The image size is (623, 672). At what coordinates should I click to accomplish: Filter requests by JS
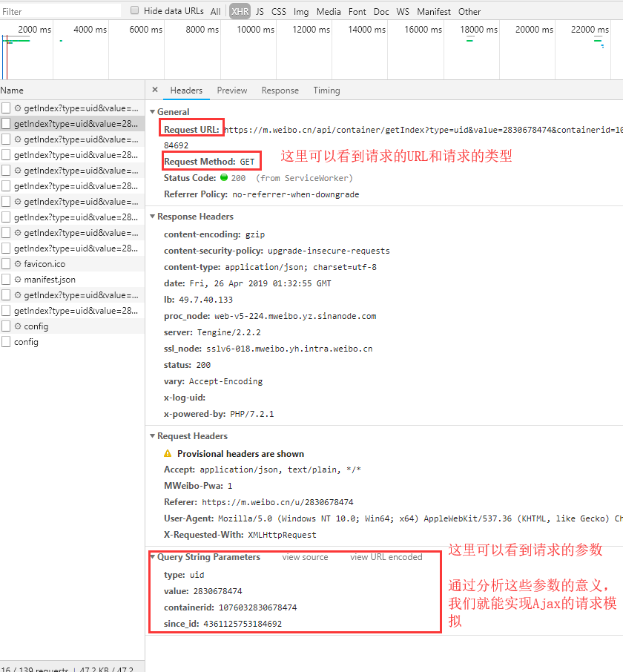click(x=260, y=12)
